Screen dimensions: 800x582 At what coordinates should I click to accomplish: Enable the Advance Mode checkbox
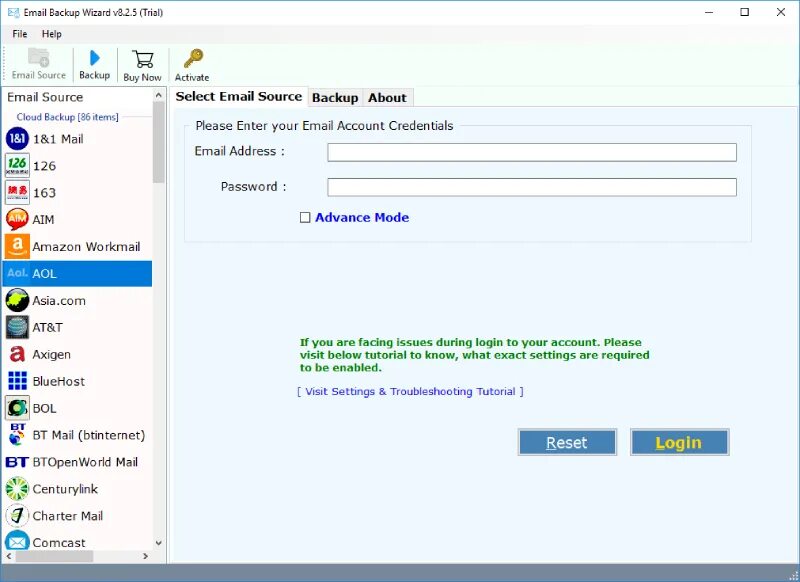[x=305, y=217]
